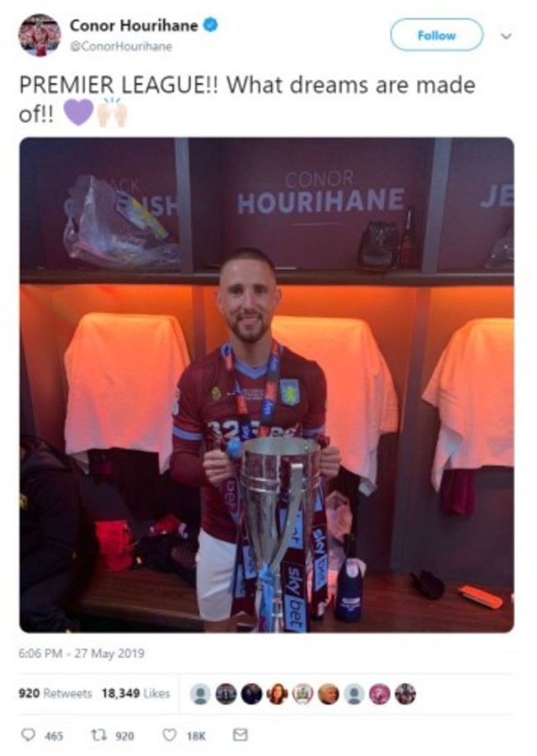Open the @ConorHourihane handle link
Screen dimensions: 537x756
pyautogui.click(x=121, y=47)
